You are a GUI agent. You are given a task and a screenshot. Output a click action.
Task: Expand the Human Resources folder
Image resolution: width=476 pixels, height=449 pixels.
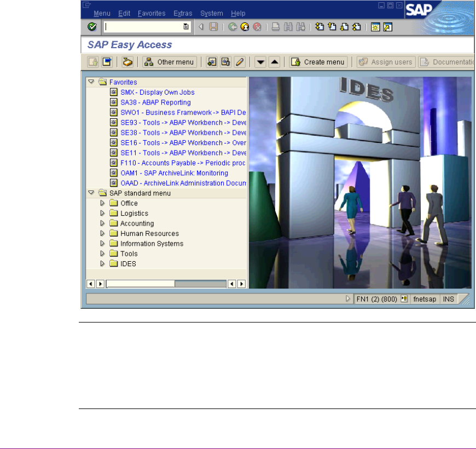pos(103,233)
